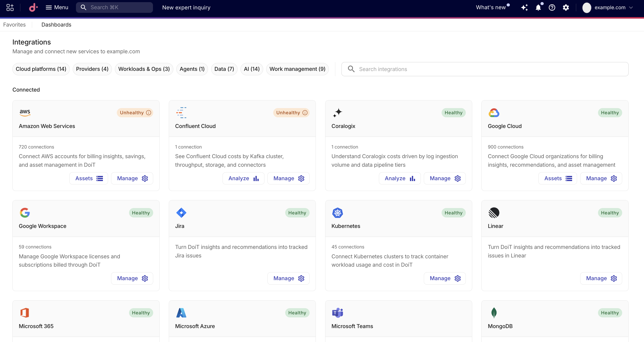Click Manage button on Google Workspace card
This screenshot has width=644, height=342.
pyautogui.click(x=132, y=278)
